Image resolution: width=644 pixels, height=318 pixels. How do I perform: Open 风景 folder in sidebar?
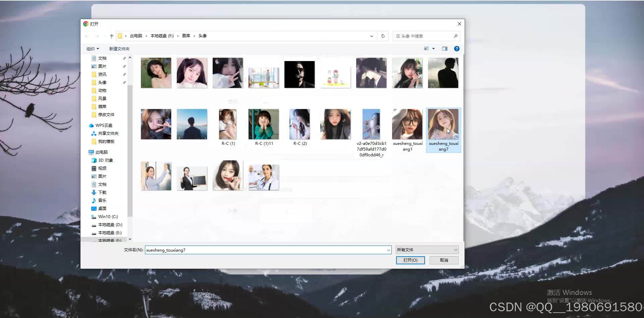(x=102, y=99)
